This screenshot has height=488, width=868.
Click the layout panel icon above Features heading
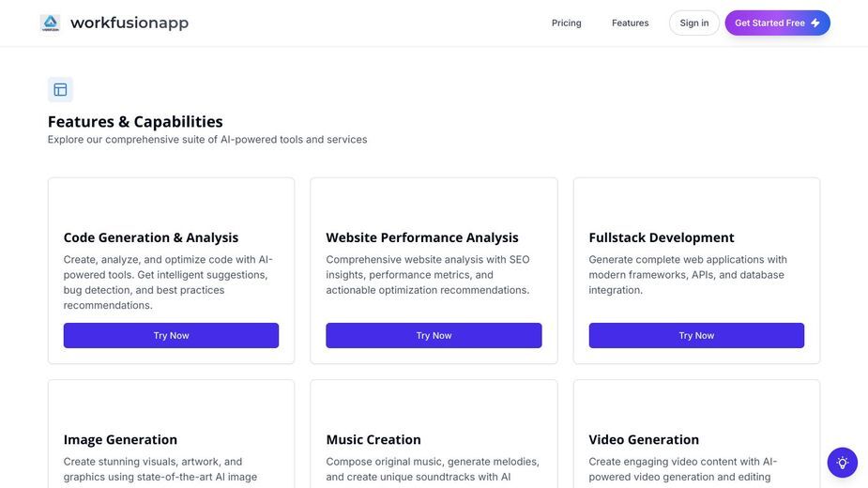coord(60,89)
